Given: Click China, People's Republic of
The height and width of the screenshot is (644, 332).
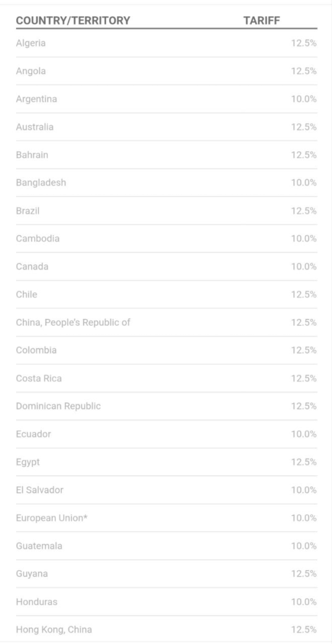Looking at the screenshot, I should pos(73,323).
